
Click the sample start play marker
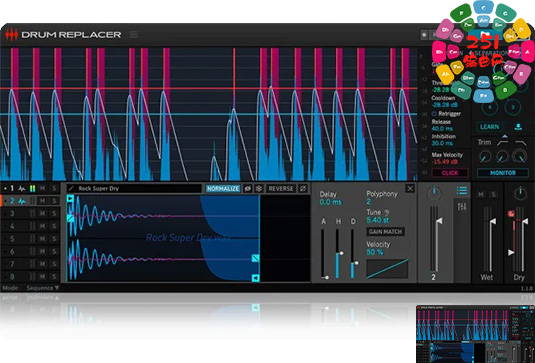(70, 198)
